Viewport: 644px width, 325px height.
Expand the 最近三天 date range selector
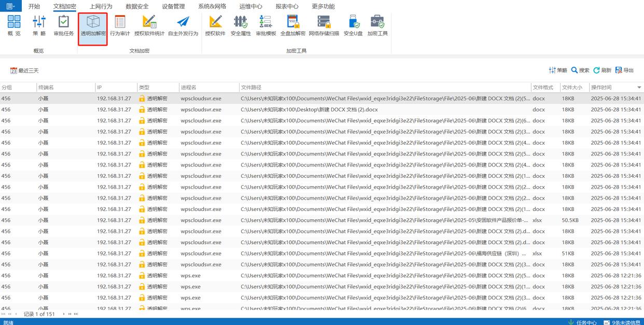coord(24,70)
